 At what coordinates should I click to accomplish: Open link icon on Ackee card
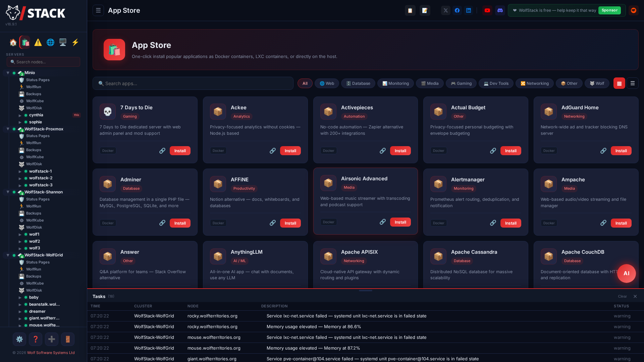[273, 151]
